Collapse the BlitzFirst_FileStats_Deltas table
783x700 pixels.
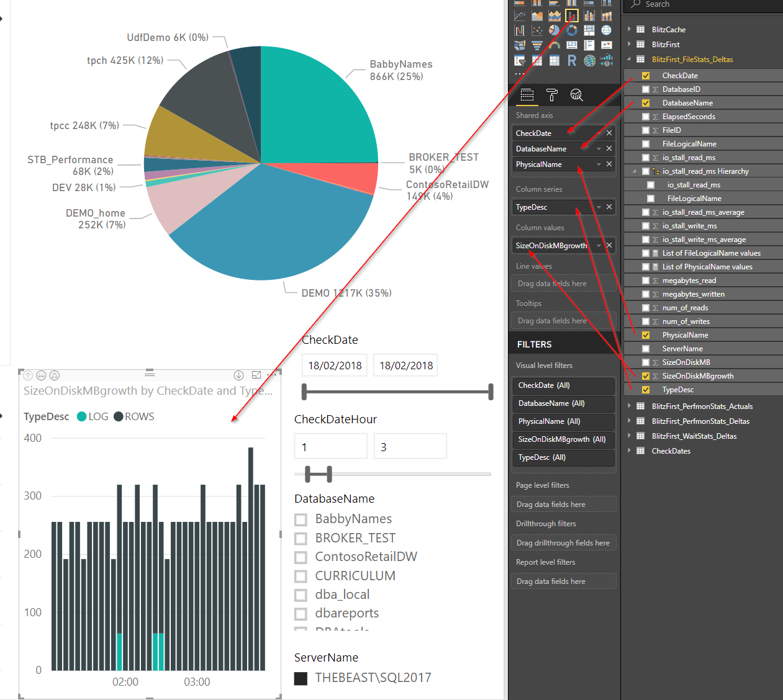629,59
